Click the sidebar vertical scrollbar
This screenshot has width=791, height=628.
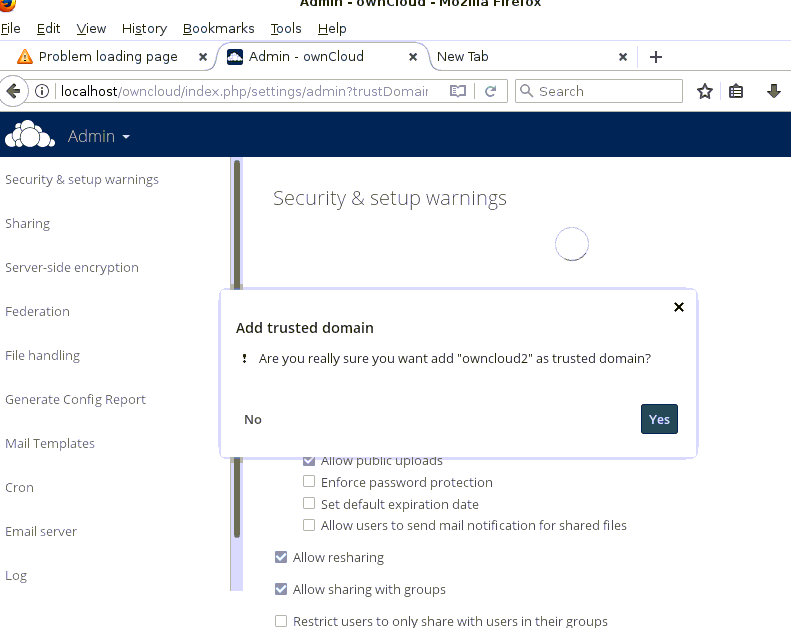coord(237,349)
